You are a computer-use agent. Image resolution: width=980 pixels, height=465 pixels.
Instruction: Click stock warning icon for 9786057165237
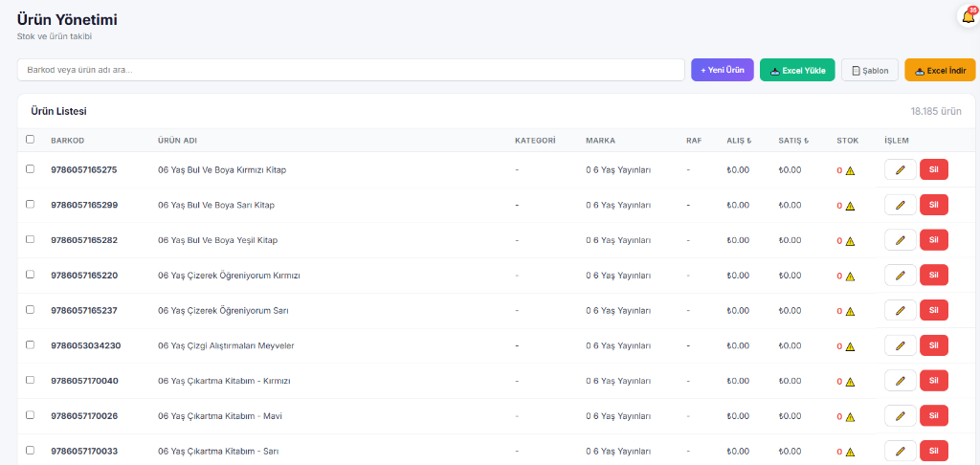click(850, 311)
